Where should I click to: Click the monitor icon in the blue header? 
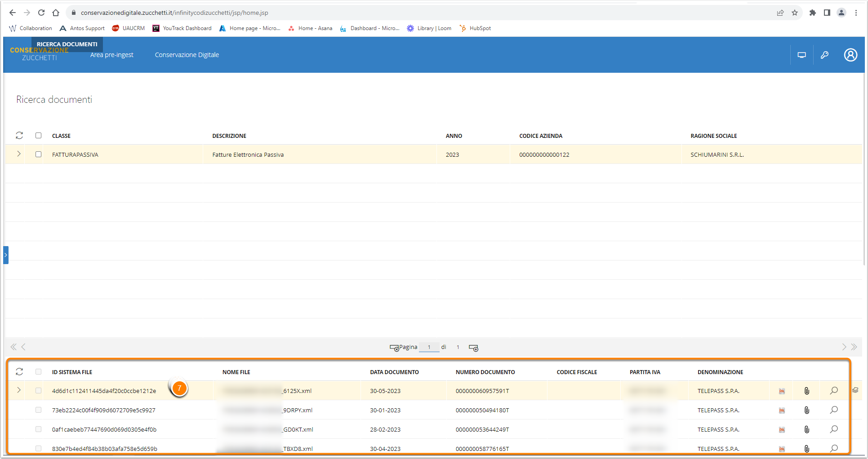pos(801,55)
